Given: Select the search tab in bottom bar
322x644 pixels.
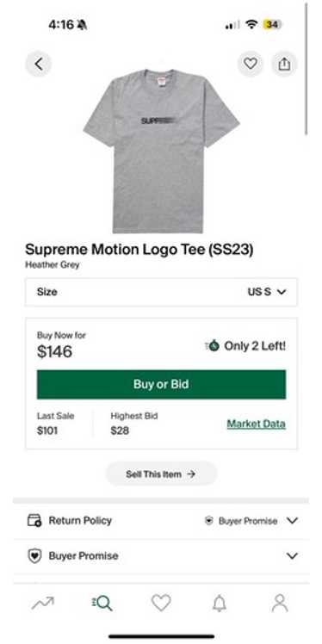Looking at the screenshot, I should pos(102,604).
